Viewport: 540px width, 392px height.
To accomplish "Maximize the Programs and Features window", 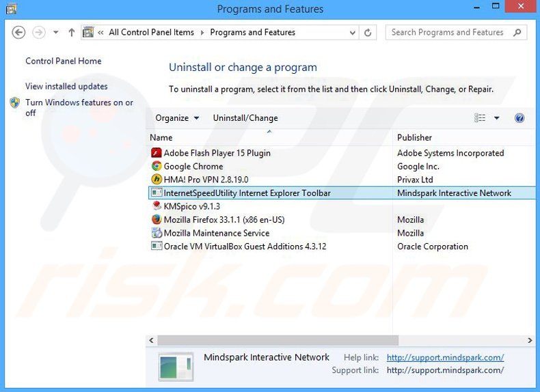I will point(496,7).
